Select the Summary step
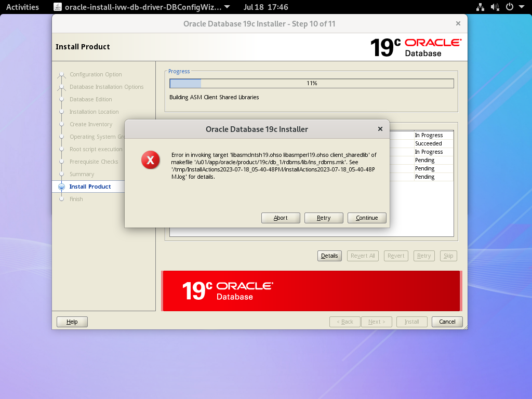532x399 pixels. pyautogui.click(x=82, y=174)
